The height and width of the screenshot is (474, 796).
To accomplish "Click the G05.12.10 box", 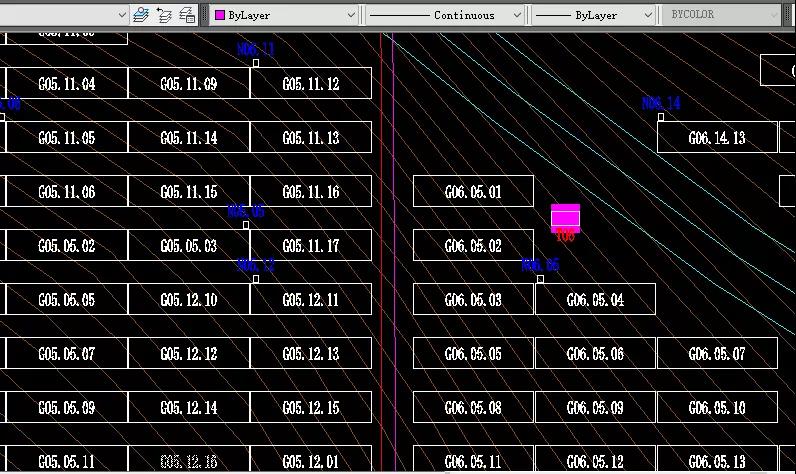I will click(x=189, y=299).
